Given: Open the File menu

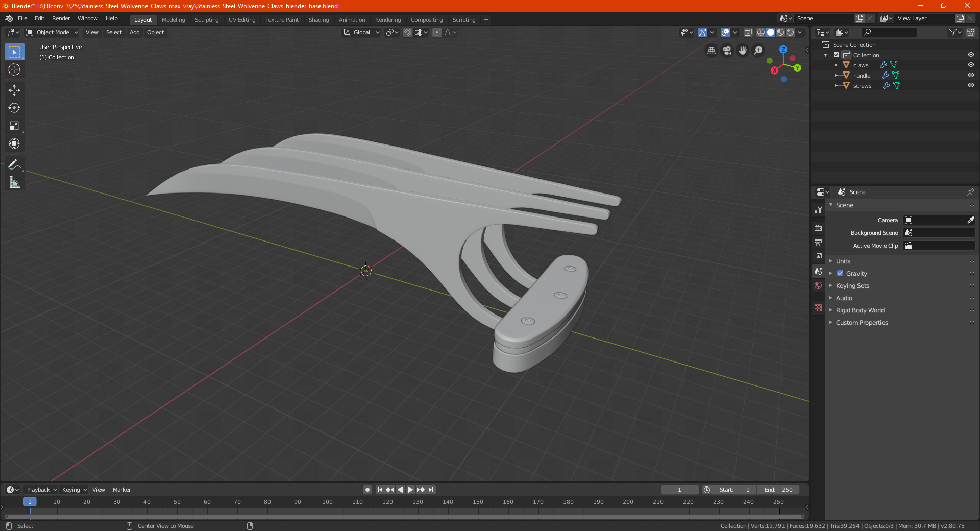Looking at the screenshot, I should click(x=22, y=18).
